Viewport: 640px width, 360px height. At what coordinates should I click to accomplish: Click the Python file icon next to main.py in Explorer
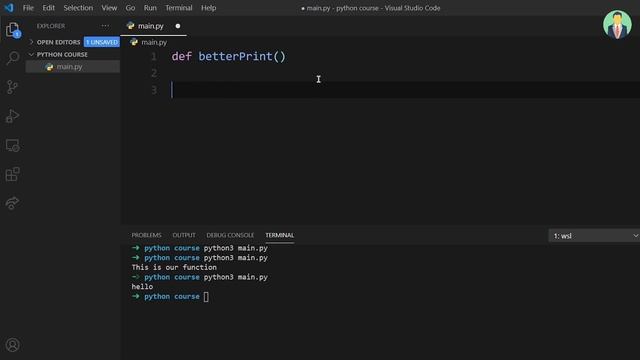pos(50,67)
